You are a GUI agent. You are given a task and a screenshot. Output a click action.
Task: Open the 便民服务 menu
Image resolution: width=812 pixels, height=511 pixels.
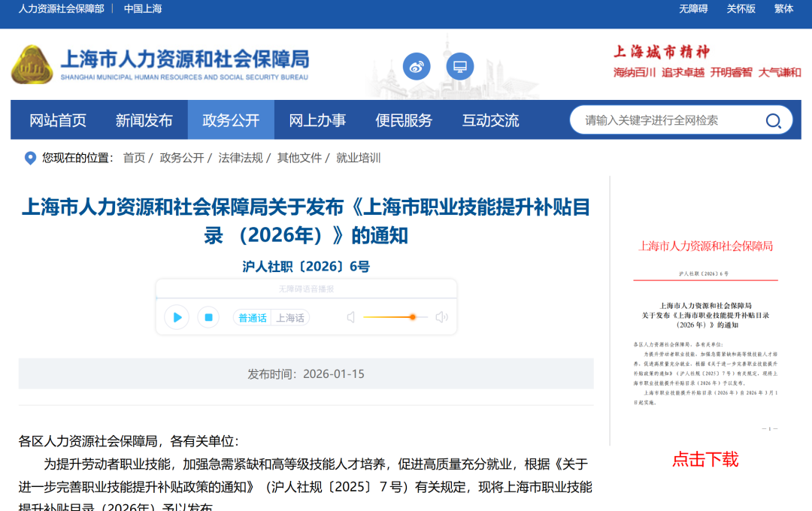[x=404, y=120]
